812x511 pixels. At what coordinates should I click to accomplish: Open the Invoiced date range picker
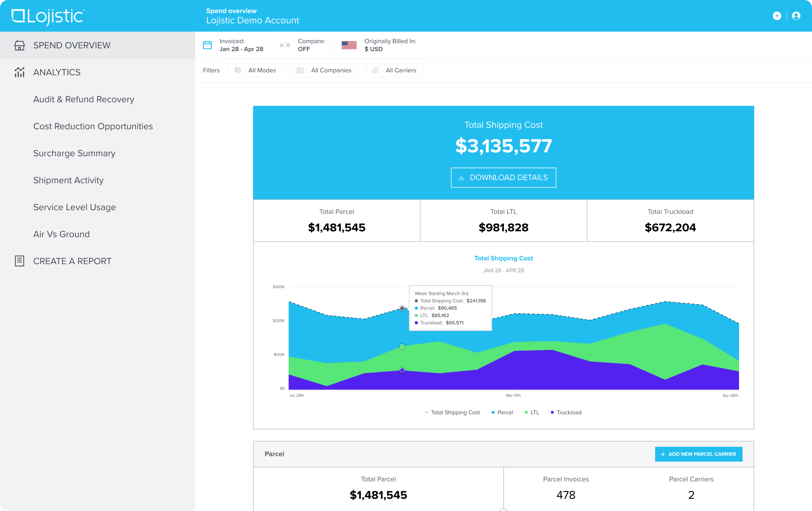tap(233, 45)
